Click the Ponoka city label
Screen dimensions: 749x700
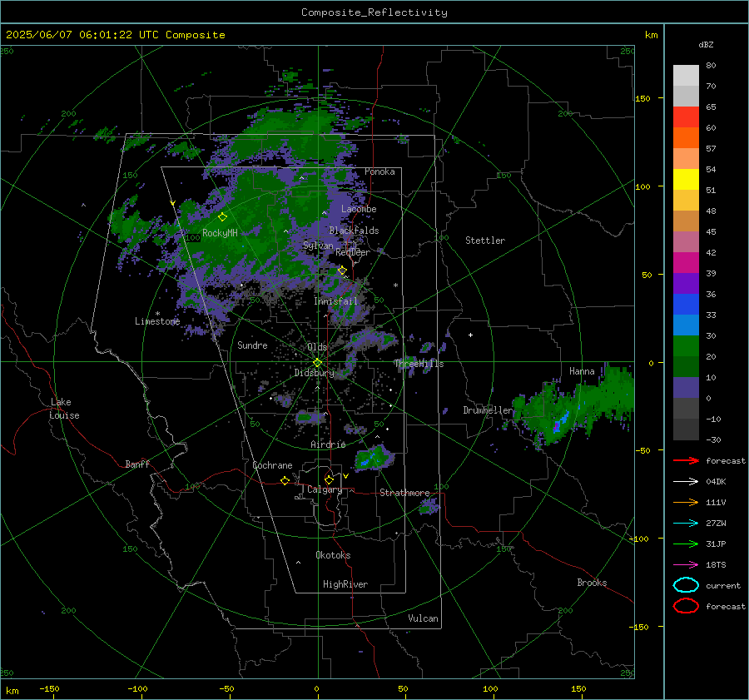(x=379, y=171)
